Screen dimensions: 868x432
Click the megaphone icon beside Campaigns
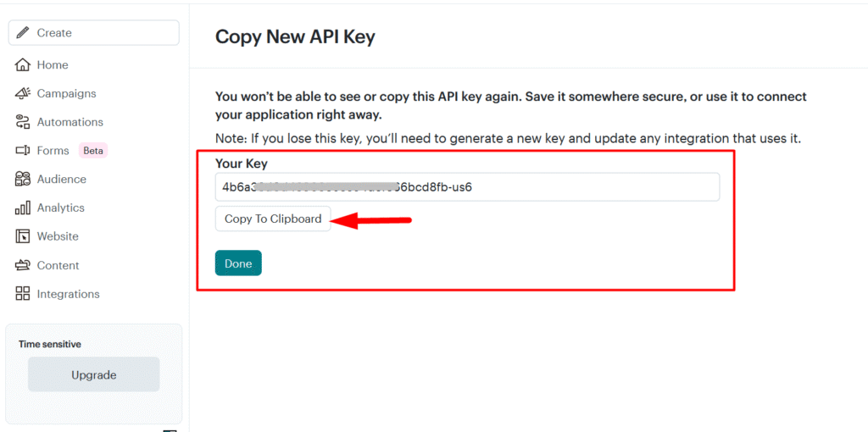click(23, 93)
